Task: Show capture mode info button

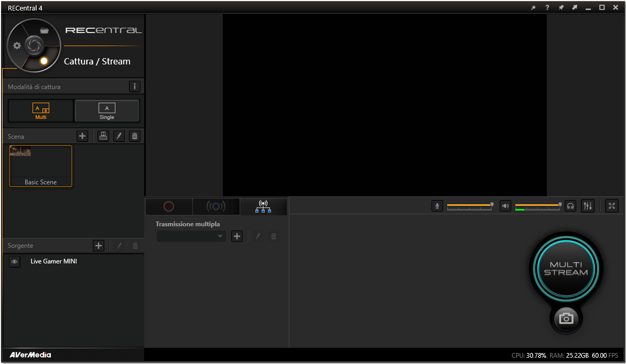Action: coord(135,86)
